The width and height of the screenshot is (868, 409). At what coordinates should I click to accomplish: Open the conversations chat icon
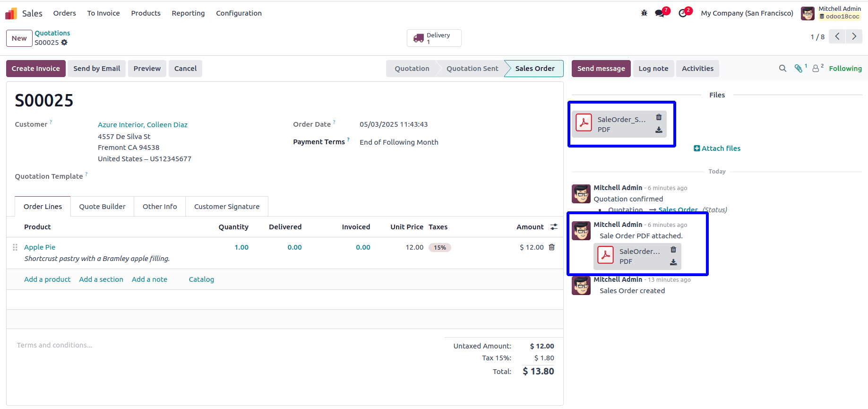coord(660,13)
